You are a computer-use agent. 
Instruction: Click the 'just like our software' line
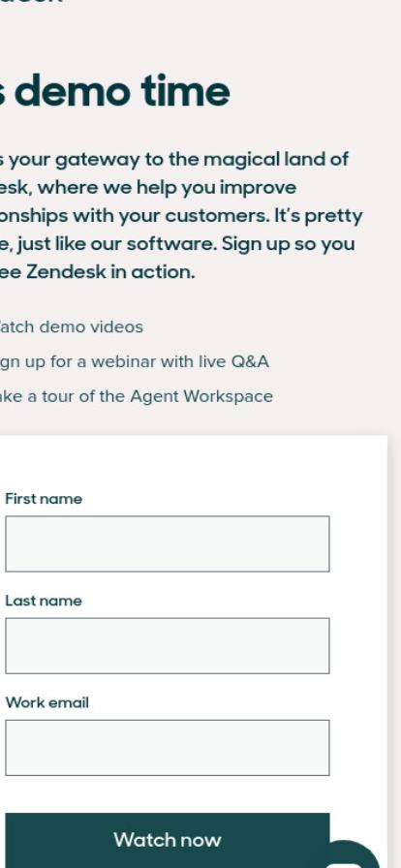click(x=177, y=244)
